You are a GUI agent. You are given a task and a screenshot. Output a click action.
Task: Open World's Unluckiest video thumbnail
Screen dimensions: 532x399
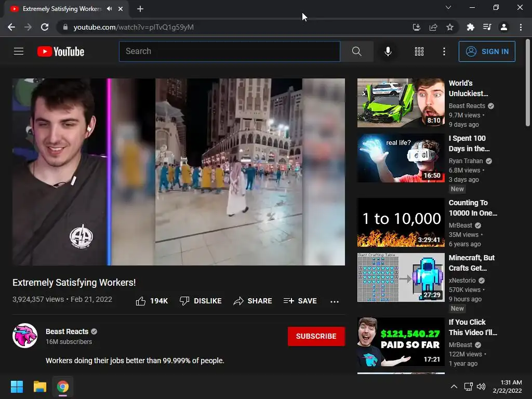pos(401,103)
